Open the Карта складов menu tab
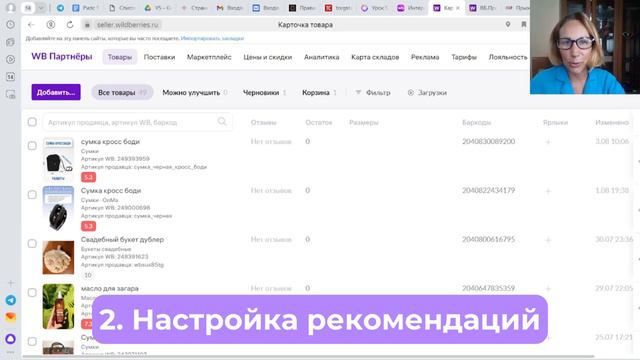This screenshot has width=640, height=360. pyautogui.click(x=375, y=57)
